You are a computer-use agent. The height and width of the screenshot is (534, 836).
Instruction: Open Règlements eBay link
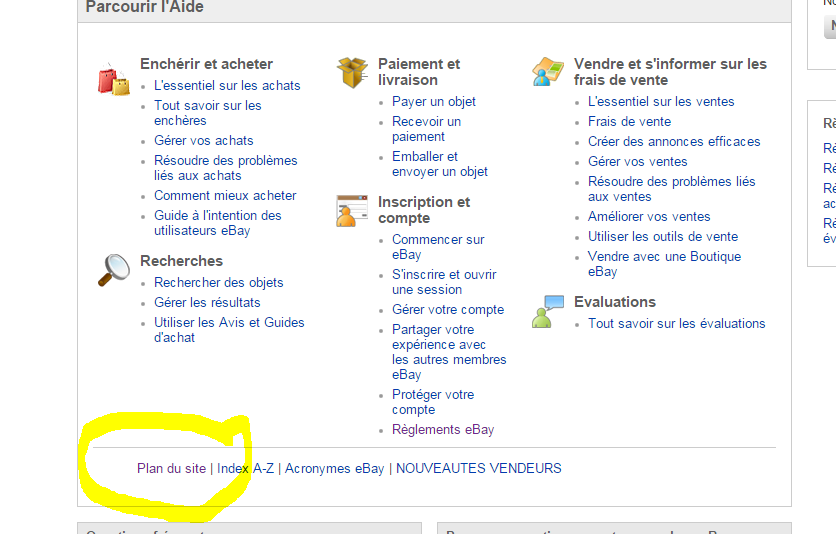click(x=442, y=430)
